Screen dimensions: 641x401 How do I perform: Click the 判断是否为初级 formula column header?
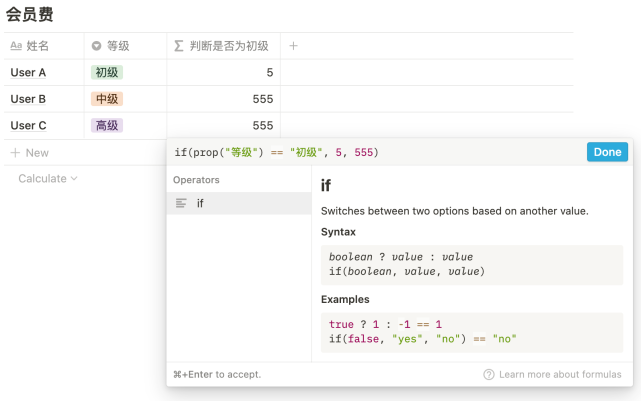(x=229, y=46)
